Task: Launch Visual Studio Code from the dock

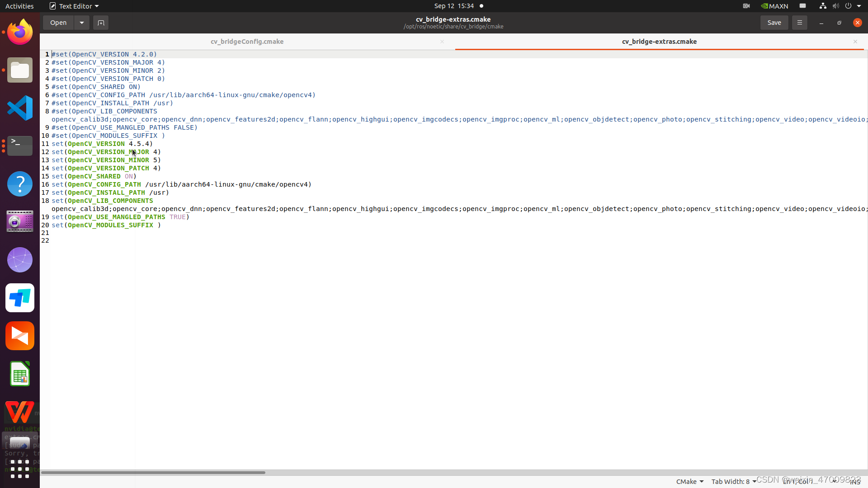Action: 20,108
